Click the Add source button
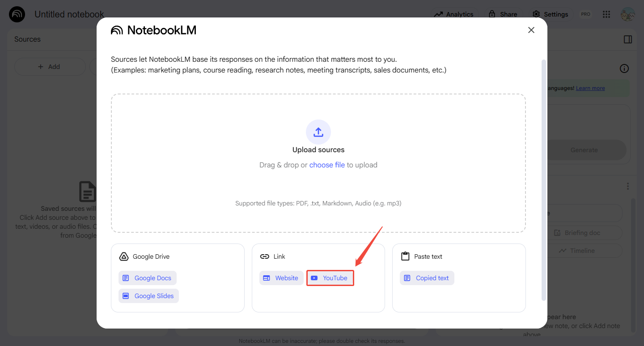The width and height of the screenshot is (644, 346). 50,67
